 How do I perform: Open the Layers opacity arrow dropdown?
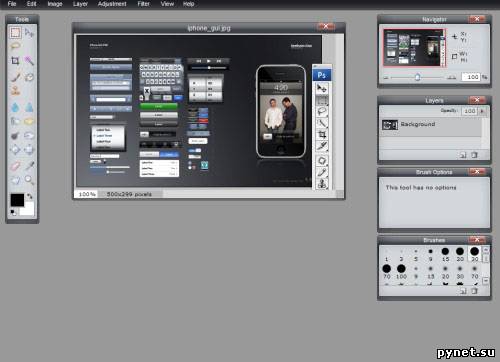pos(482,111)
